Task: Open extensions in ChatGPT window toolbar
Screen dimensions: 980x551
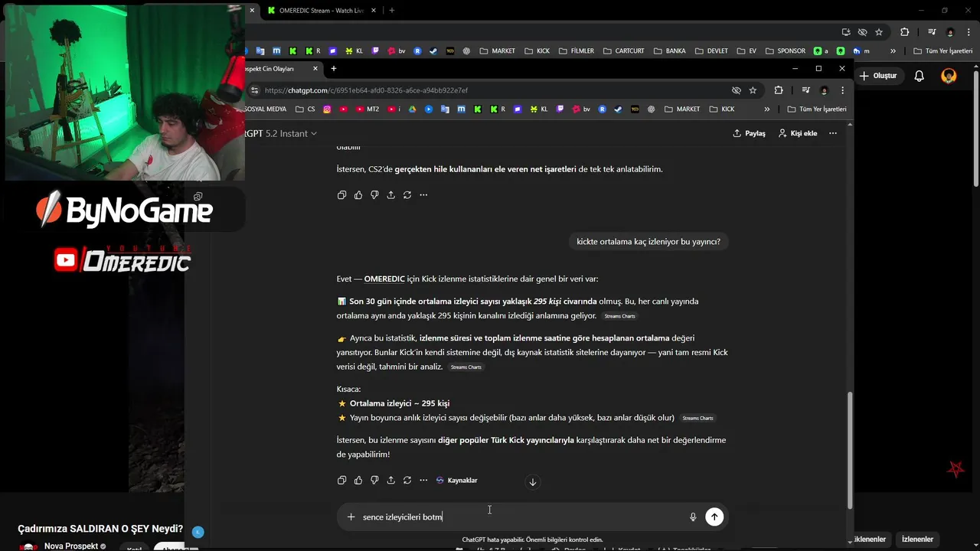Action: [x=779, y=90]
